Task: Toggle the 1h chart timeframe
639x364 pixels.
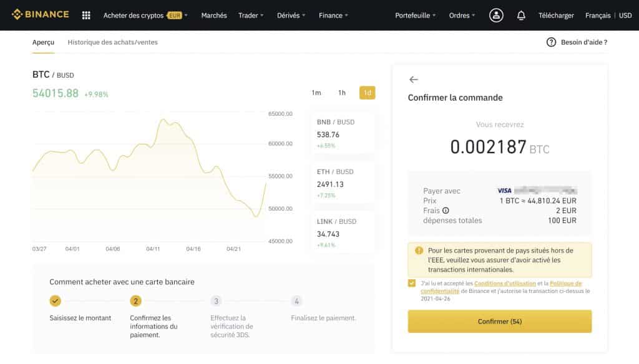Action: pos(341,92)
